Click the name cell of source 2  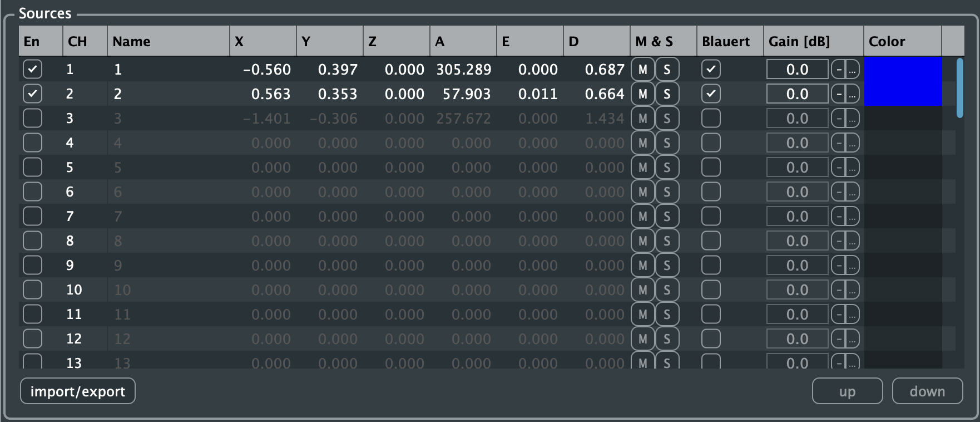169,94
